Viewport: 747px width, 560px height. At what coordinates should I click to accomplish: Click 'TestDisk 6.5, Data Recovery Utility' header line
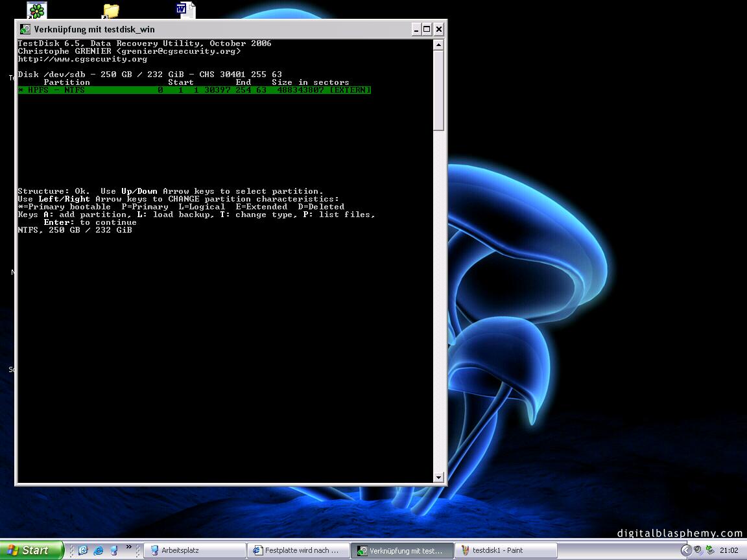(x=145, y=43)
